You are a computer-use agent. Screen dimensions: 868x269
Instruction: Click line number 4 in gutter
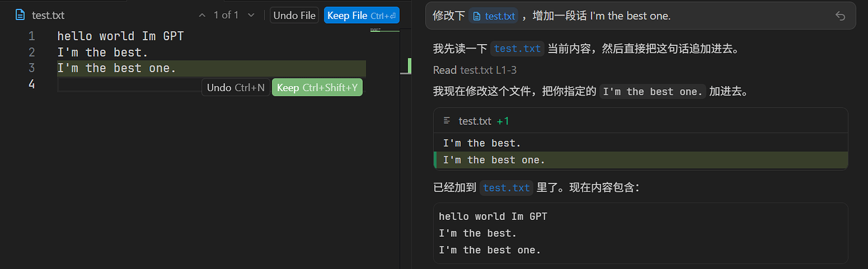tap(31, 84)
